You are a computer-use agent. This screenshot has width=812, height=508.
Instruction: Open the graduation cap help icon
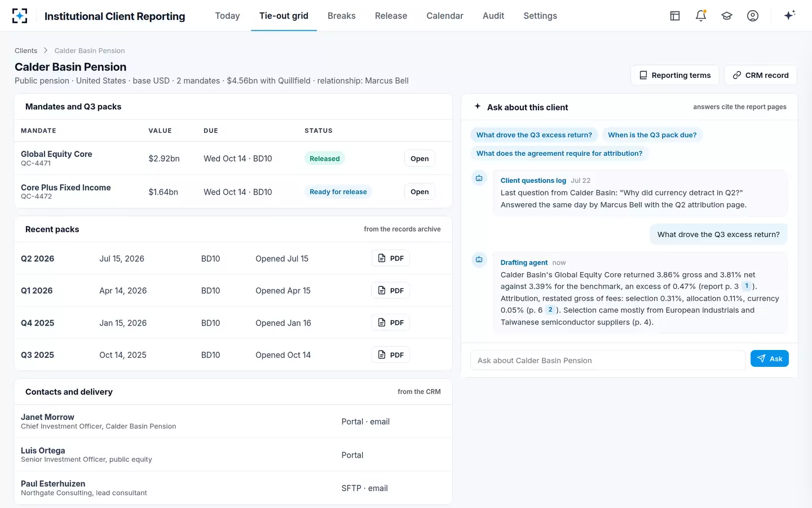(727, 16)
